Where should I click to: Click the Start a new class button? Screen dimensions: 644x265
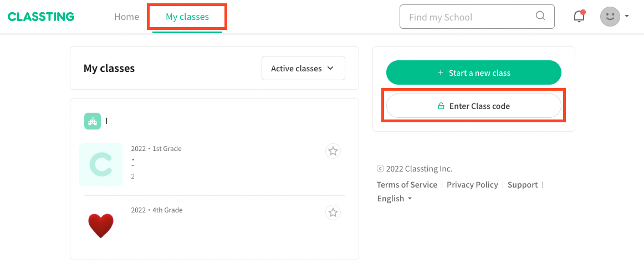point(473,72)
